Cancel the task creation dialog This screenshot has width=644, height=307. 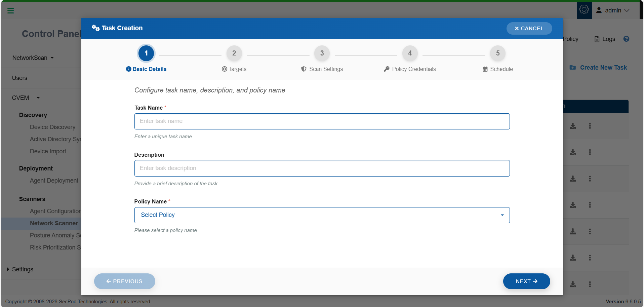pos(529,29)
